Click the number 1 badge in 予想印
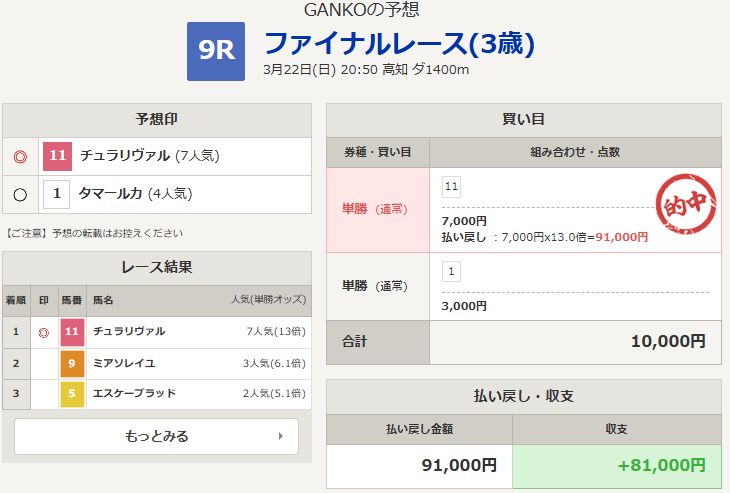The width and height of the screenshot is (730, 493). (57, 194)
